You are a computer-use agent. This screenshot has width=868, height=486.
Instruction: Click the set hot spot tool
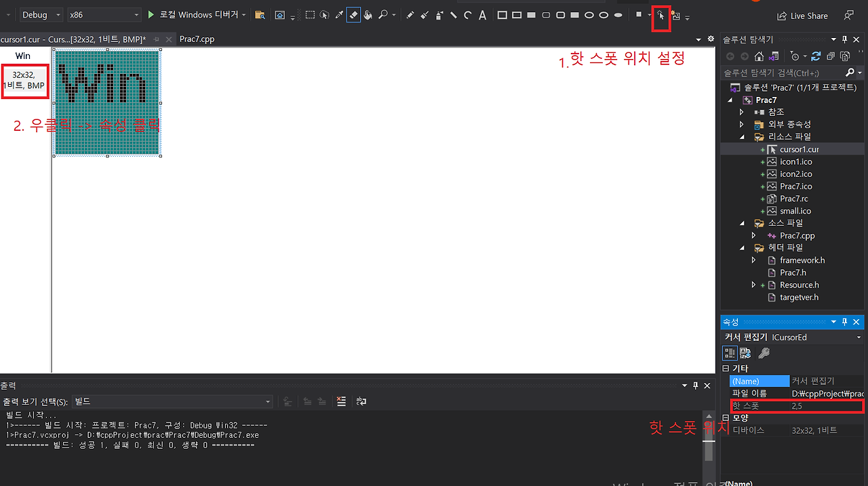(661, 16)
